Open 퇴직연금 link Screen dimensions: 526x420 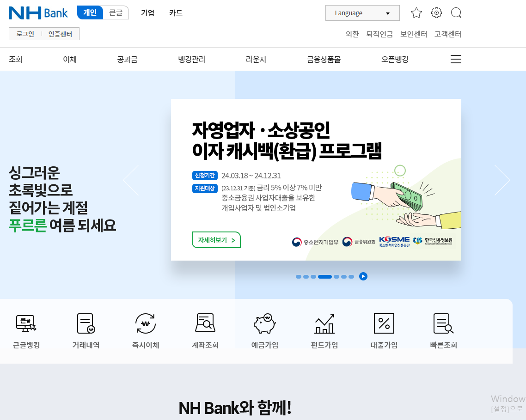379,34
